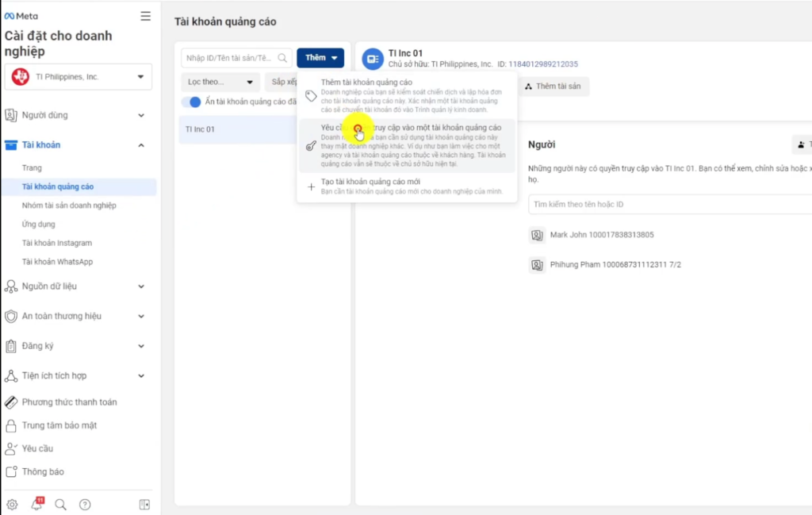Select the Mark John 100017838313805 row

coord(602,235)
